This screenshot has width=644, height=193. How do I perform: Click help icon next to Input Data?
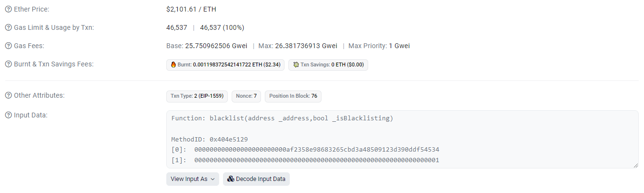tap(8, 115)
